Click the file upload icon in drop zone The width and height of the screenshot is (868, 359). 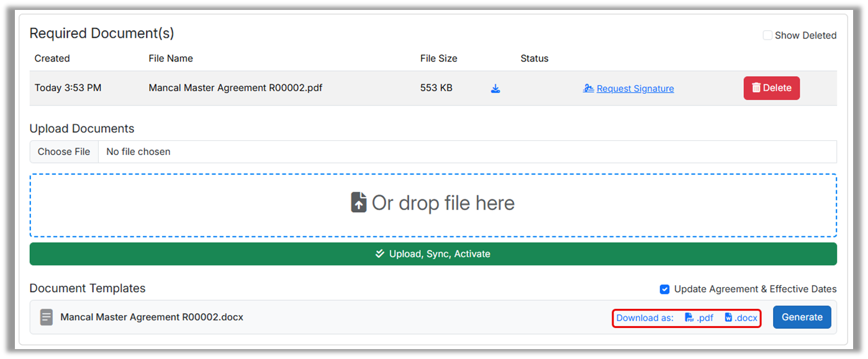(x=359, y=203)
